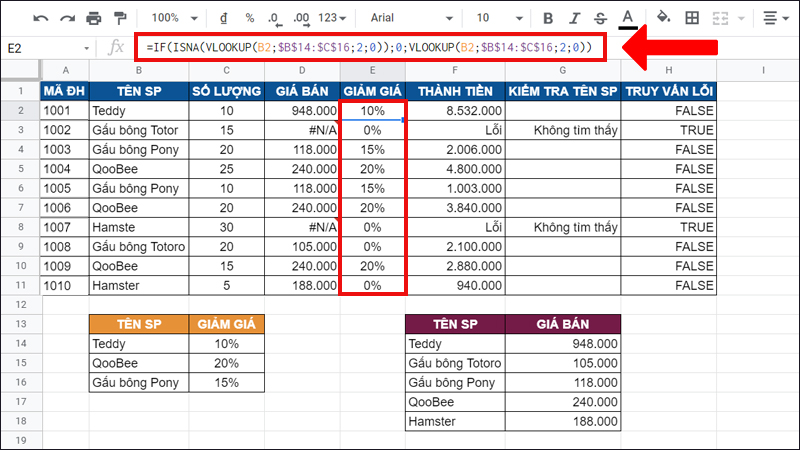Screen dimensions: 800x450
Task: Open the text color picker
Action: (628, 18)
